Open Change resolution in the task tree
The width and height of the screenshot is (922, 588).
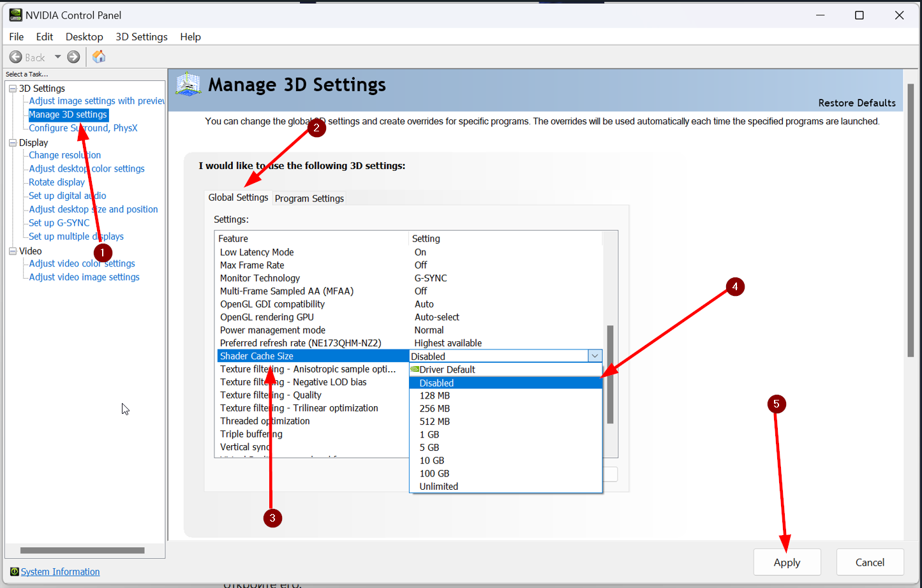(64, 155)
